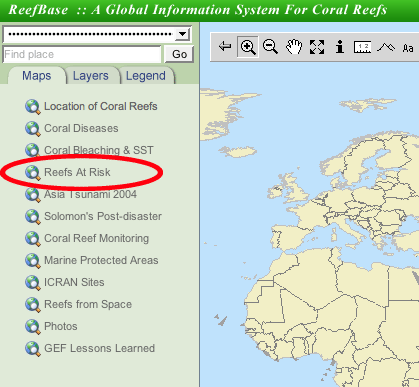Switch to the Legend tab

pos(146,76)
